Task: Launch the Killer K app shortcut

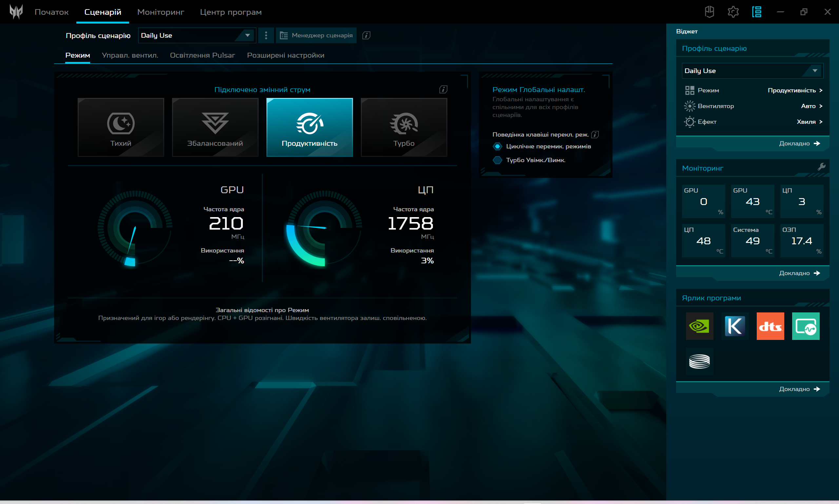Action: (735, 326)
